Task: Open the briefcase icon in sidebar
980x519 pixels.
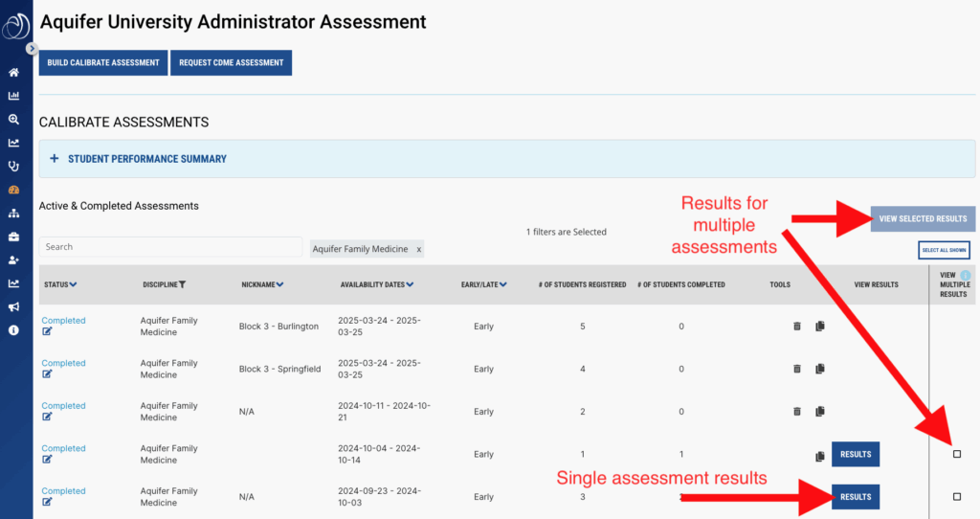Action: [x=13, y=237]
